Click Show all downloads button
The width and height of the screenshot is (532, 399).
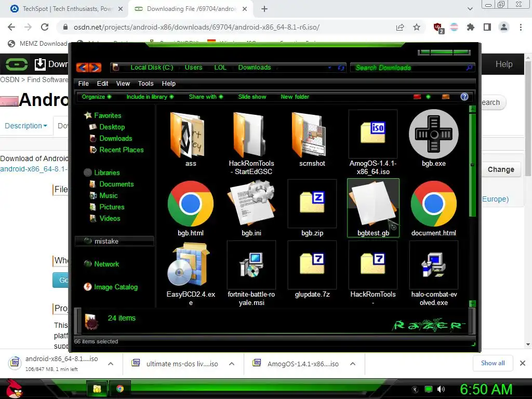click(x=493, y=363)
